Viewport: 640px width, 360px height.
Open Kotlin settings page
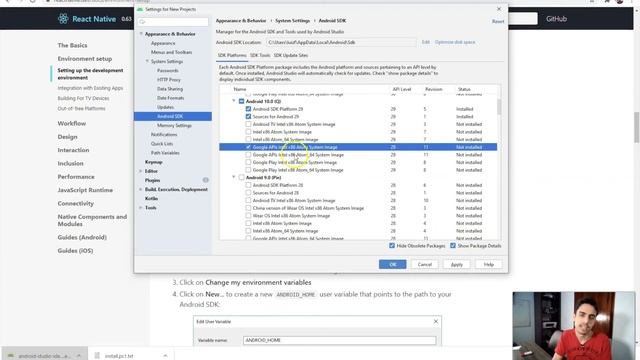(x=151, y=198)
